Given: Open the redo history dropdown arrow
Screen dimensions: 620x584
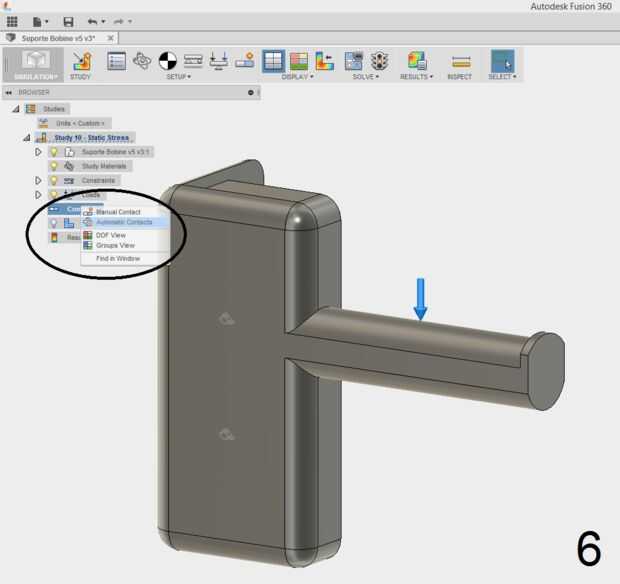Looking at the screenshot, I should [x=130, y=21].
